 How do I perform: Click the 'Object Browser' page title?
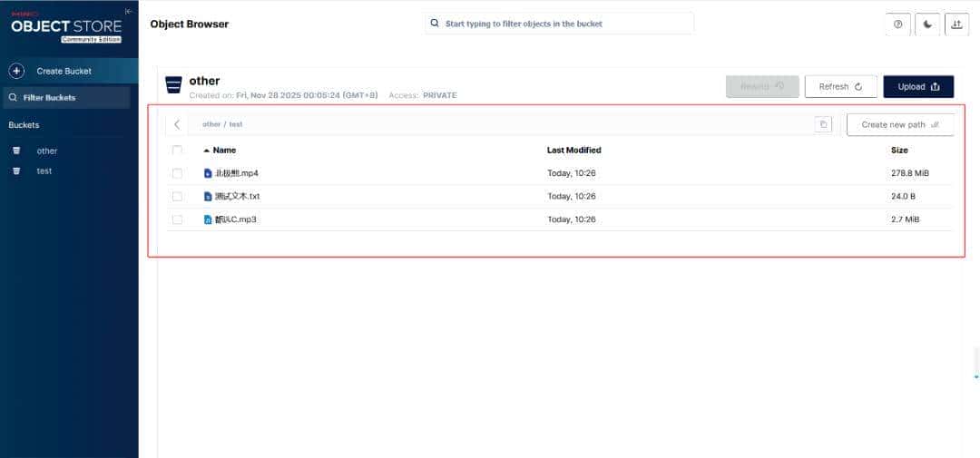pyautogui.click(x=190, y=24)
